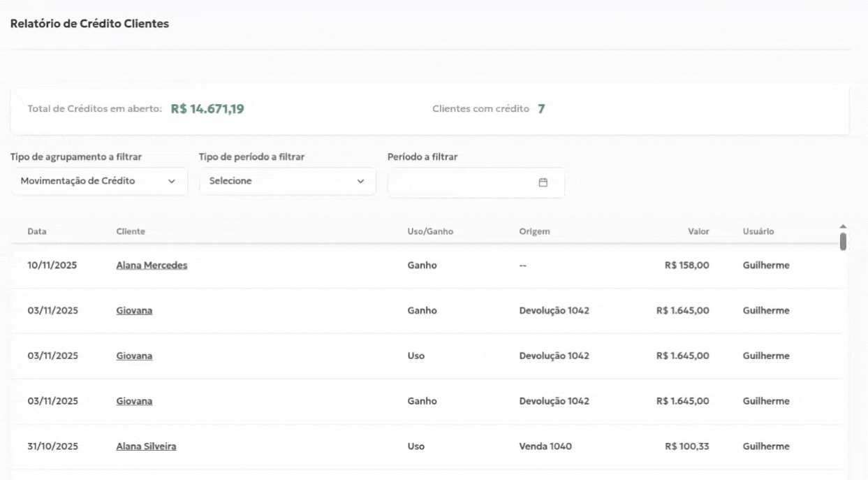Click the Clientes com crédito count 7
868x480 pixels.
click(541, 109)
